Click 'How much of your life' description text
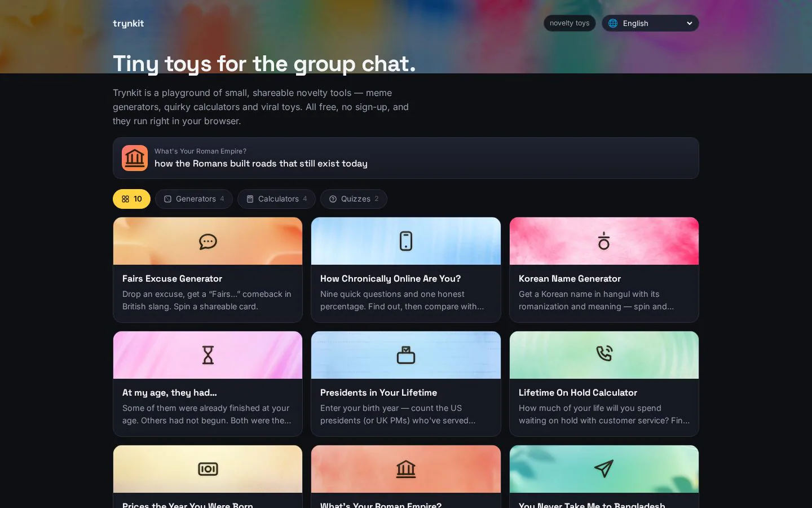Image resolution: width=812 pixels, height=508 pixels. pos(604,414)
